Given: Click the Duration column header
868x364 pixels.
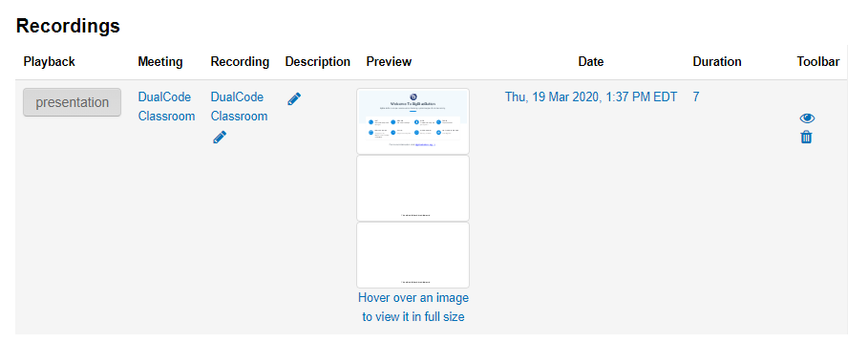Looking at the screenshot, I should click(x=717, y=61).
